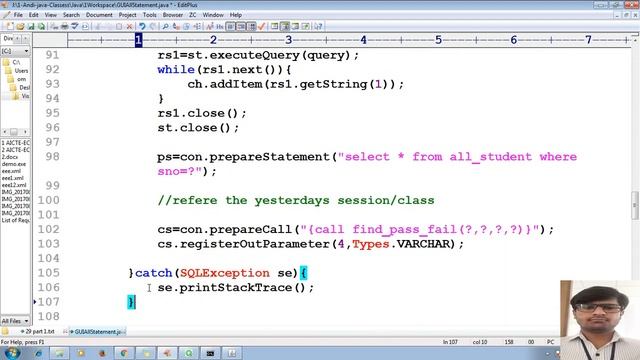Viewport: 640px width, 360px height.
Task: Open the Hex viewer toolbar icon
Action: pos(220,27)
